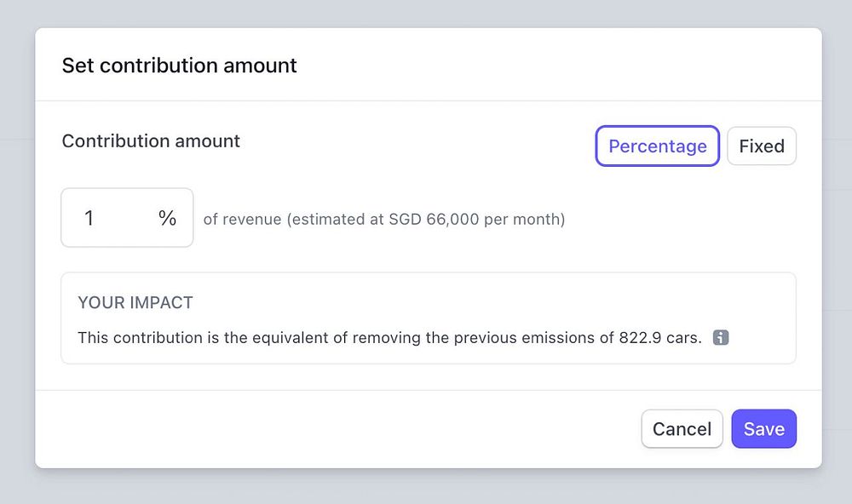Click the impact sentence about removing emissions
852x504 pixels.
tap(341, 338)
